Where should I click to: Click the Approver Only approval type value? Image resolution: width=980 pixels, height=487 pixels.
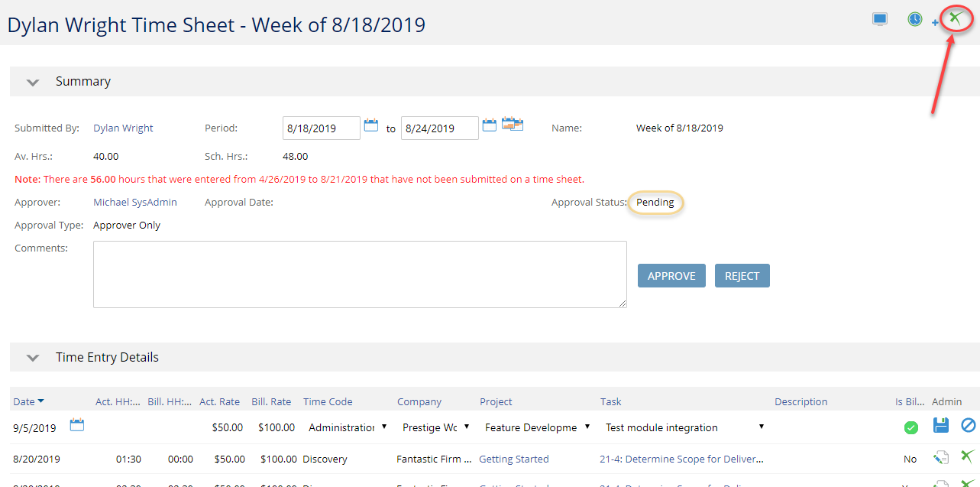tap(127, 225)
